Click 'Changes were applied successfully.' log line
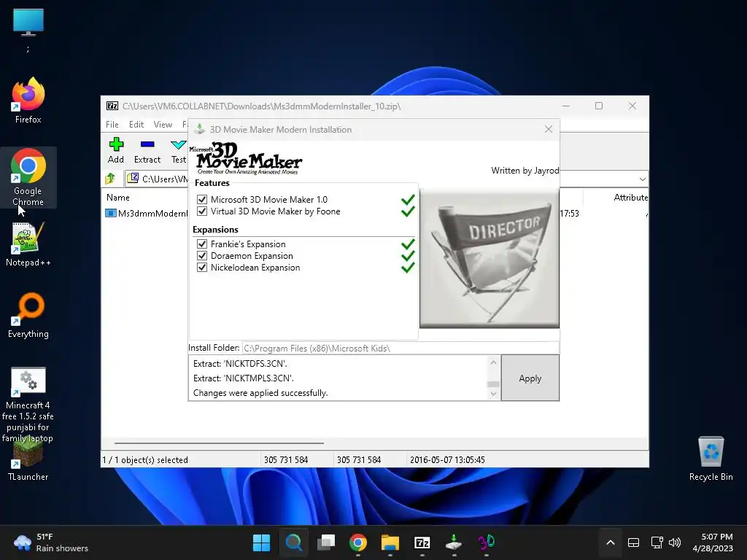This screenshot has width=747, height=560. click(x=260, y=393)
